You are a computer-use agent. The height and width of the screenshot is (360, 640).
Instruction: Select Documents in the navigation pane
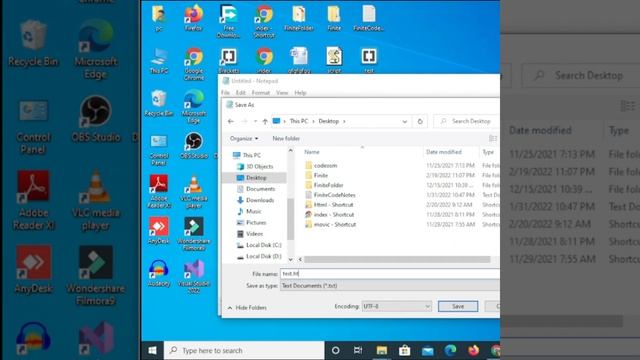(x=256, y=189)
